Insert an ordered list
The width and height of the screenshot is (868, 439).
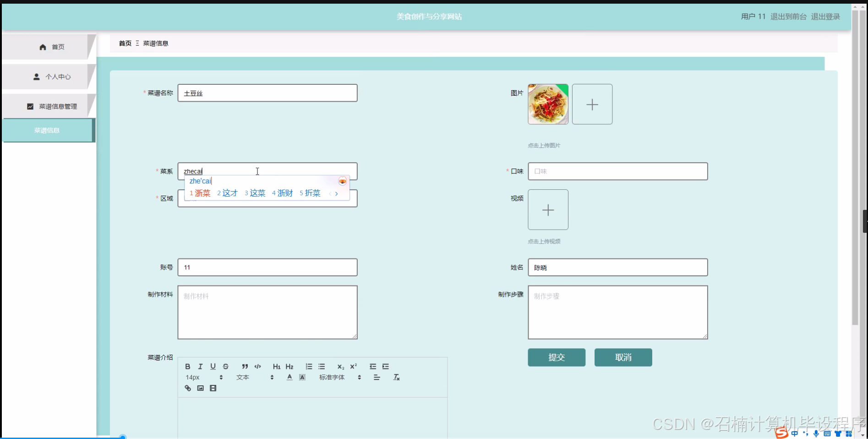(309, 366)
